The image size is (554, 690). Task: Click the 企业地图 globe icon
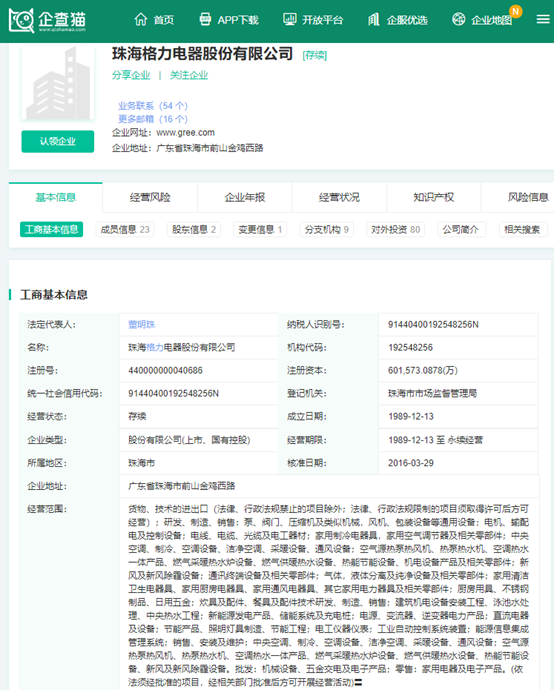pyautogui.click(x=459, y=19)
